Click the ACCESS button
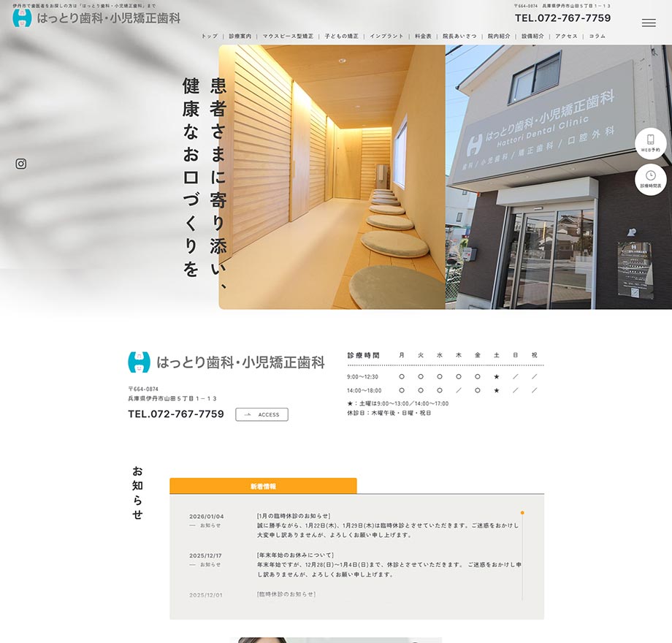Image resolution: width=672 pixels, height=643 pixels. point(261,414)
